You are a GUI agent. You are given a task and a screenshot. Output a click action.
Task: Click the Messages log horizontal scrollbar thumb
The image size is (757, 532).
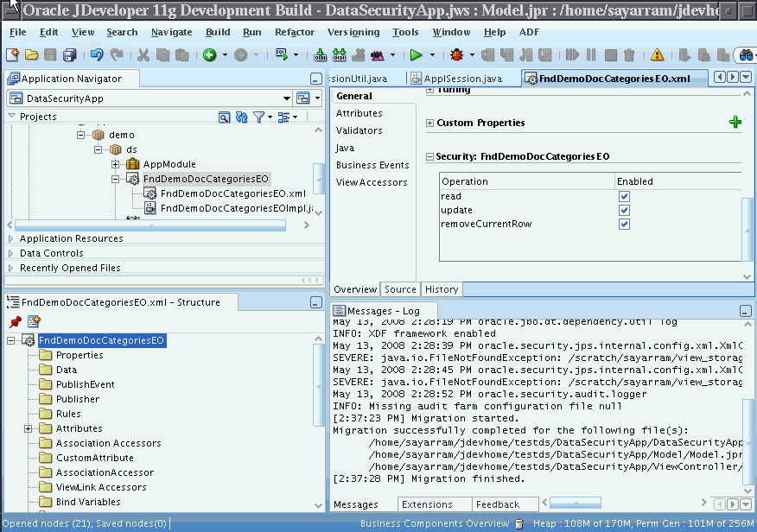(576, 503)
